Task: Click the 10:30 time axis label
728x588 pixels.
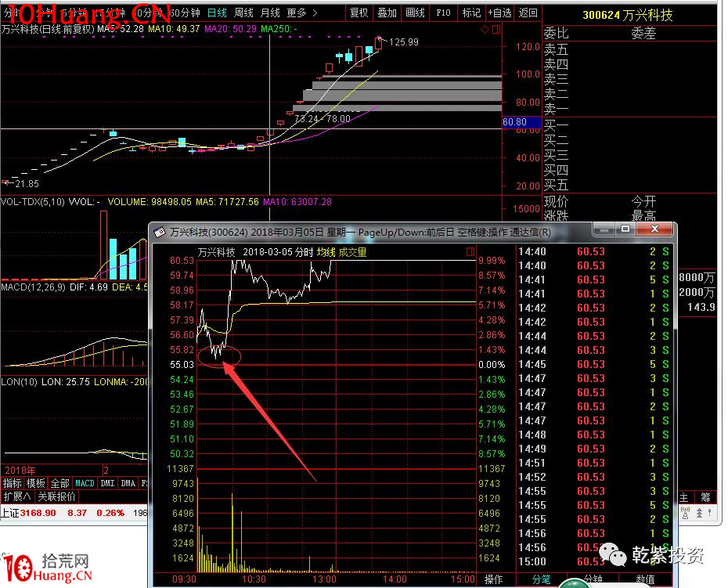Action: coord(254,579)
